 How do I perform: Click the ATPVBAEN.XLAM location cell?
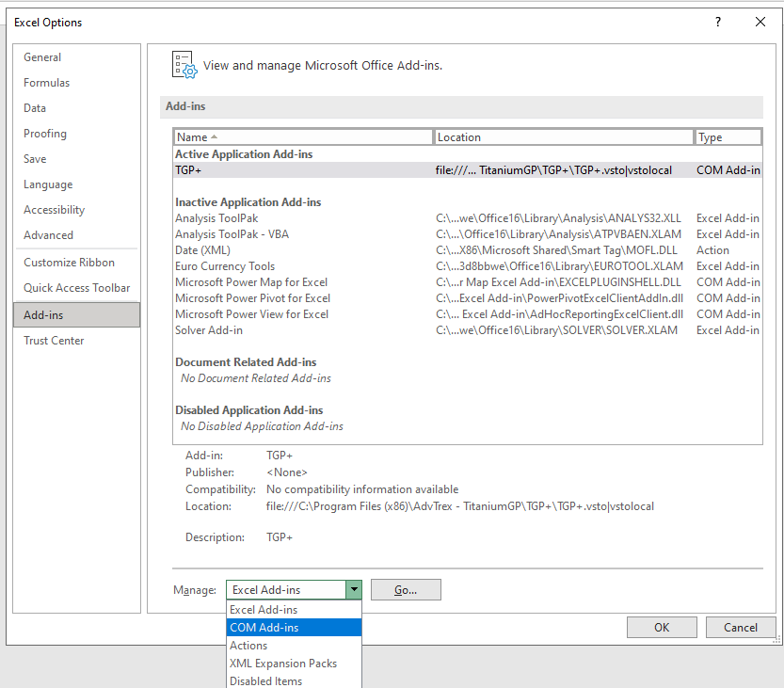(558, 234)
